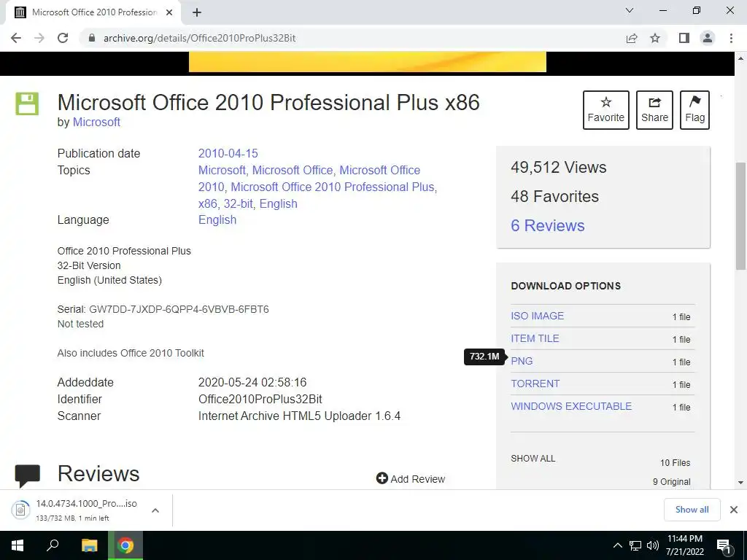The height and width of the screenshot is (560, 747).
Task: Toggle the browser side panel icon
Action: click(x=684, y=38)
